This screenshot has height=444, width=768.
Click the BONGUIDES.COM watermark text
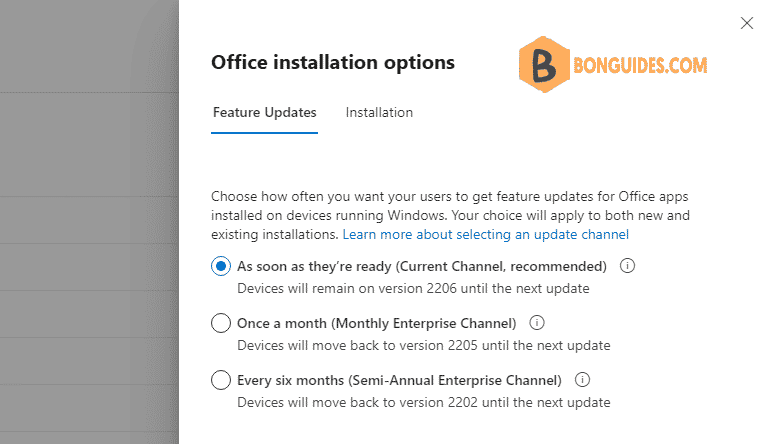(640, 65)
